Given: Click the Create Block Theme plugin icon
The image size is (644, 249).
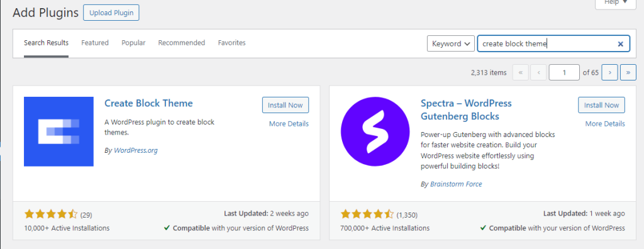Looking at the screenshot, I should (58, 131).
